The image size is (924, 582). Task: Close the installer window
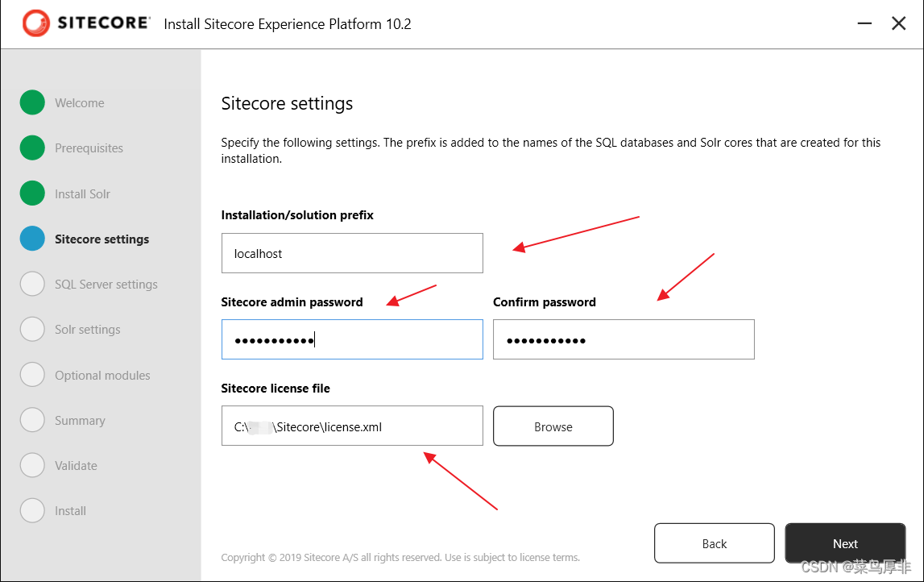click(x=899, y=23)
